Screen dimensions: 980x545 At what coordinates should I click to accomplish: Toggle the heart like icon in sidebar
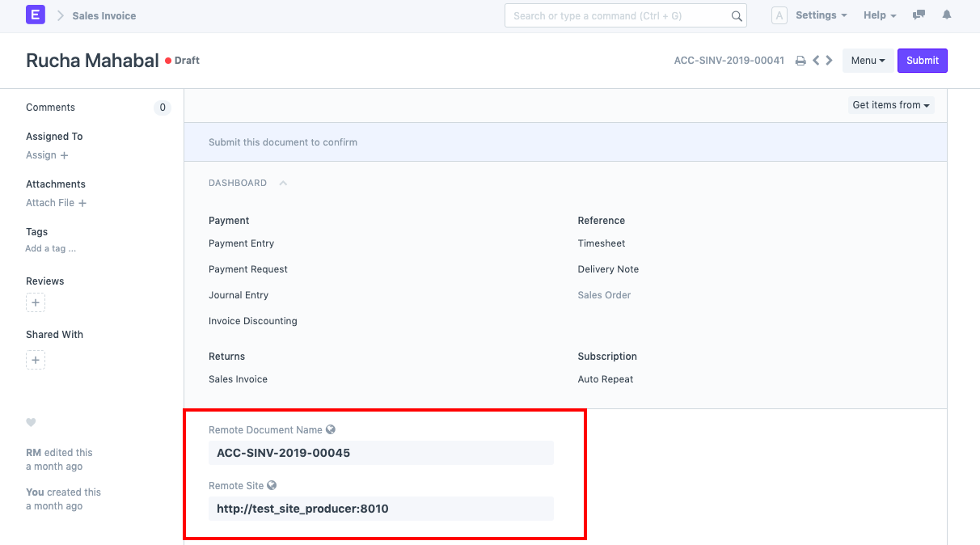pos(31,422)
